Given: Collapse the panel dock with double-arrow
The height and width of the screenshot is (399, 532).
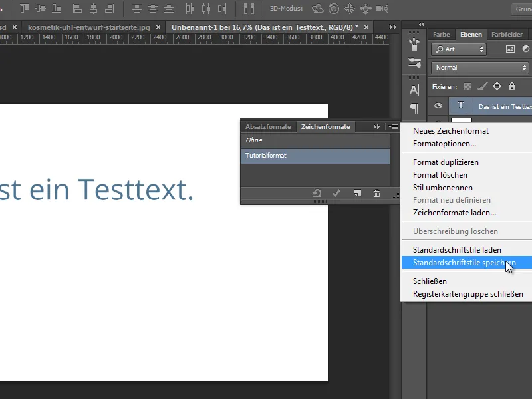Looking at the screenshot, I should pos(421,25).
